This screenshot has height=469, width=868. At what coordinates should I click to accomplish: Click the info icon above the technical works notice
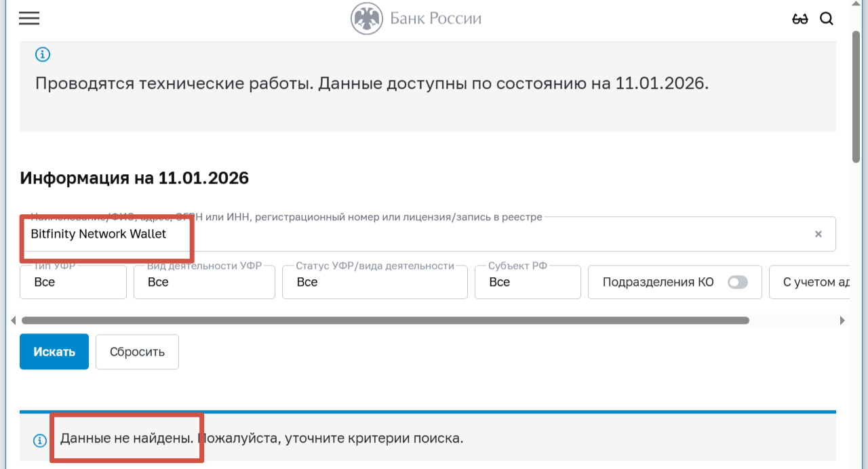coord(43,55)
